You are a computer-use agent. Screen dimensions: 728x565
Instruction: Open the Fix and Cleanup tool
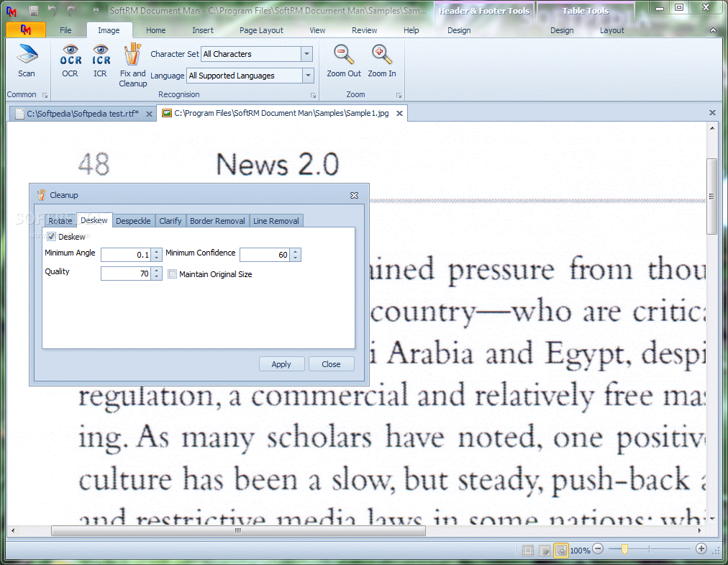pyautogui.click(x=133, y=65)
